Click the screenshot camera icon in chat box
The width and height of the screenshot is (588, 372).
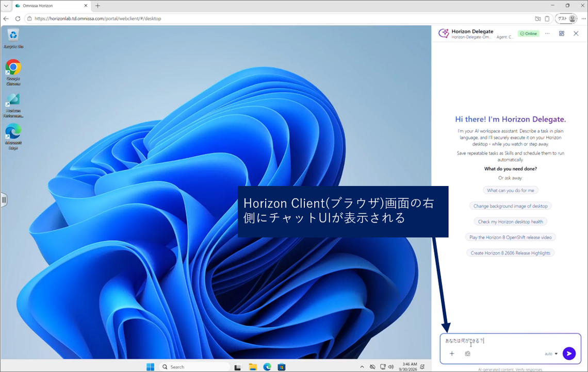pyautogui.click(x=468, y=353)
